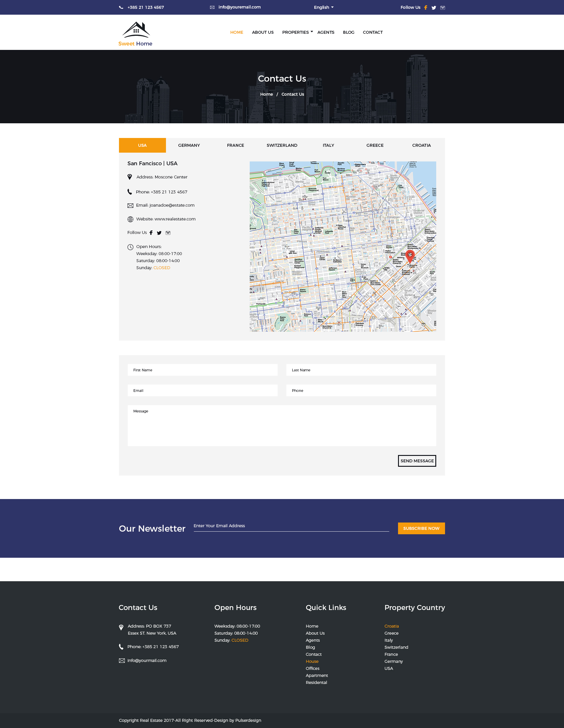Click the First Name input field

click(202, 370)
